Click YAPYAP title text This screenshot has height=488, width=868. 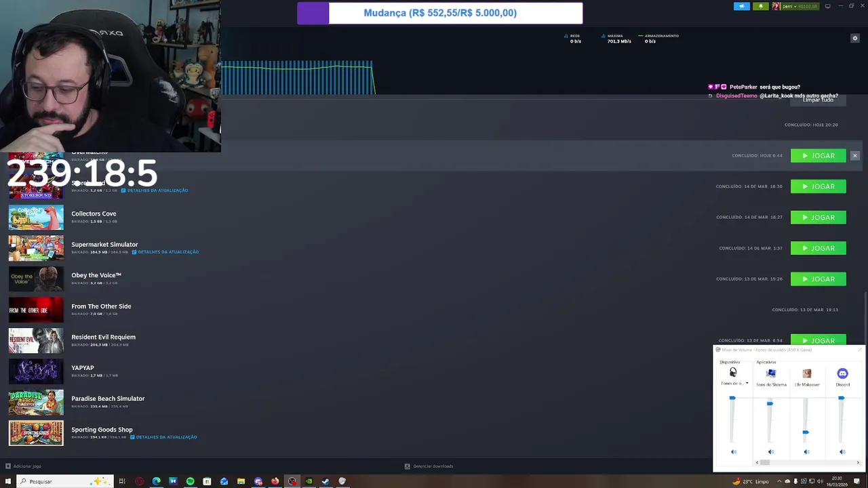[83, 368]
